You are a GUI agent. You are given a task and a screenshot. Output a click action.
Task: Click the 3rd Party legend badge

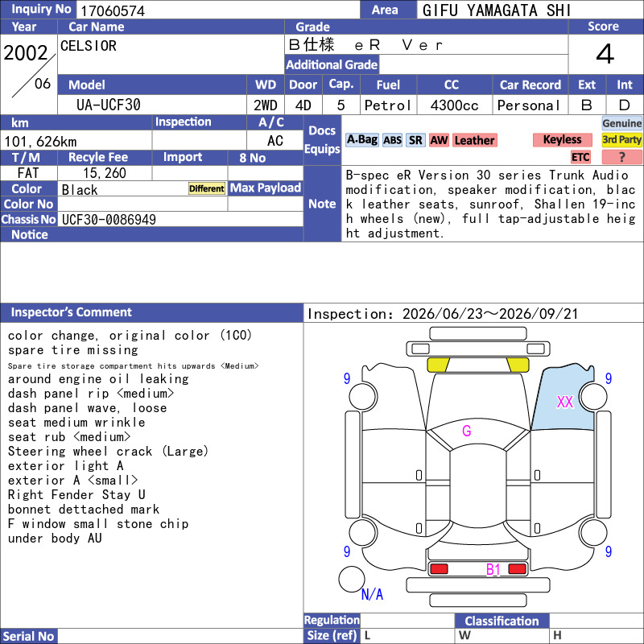pyautogui.click(x=621, y=139)
